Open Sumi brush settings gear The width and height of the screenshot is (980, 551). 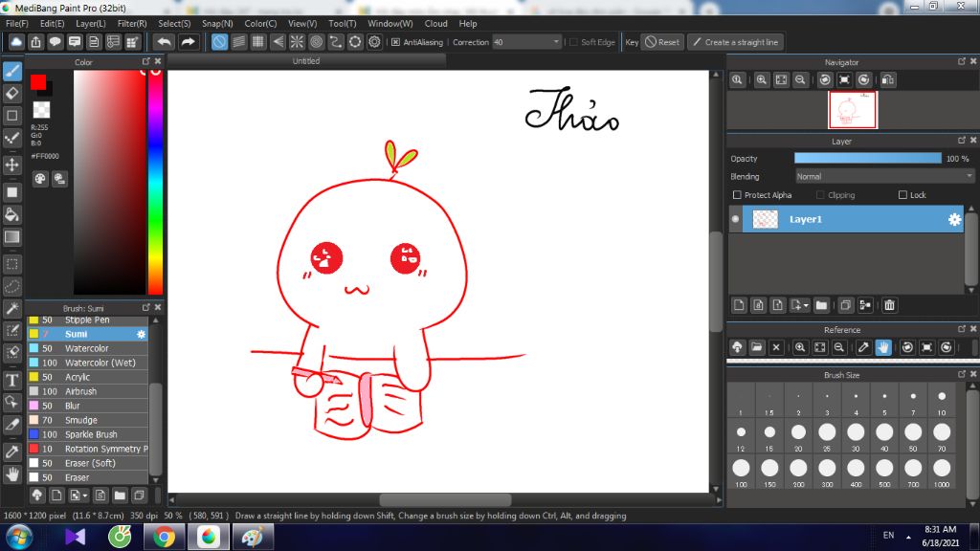click(142, 334)
